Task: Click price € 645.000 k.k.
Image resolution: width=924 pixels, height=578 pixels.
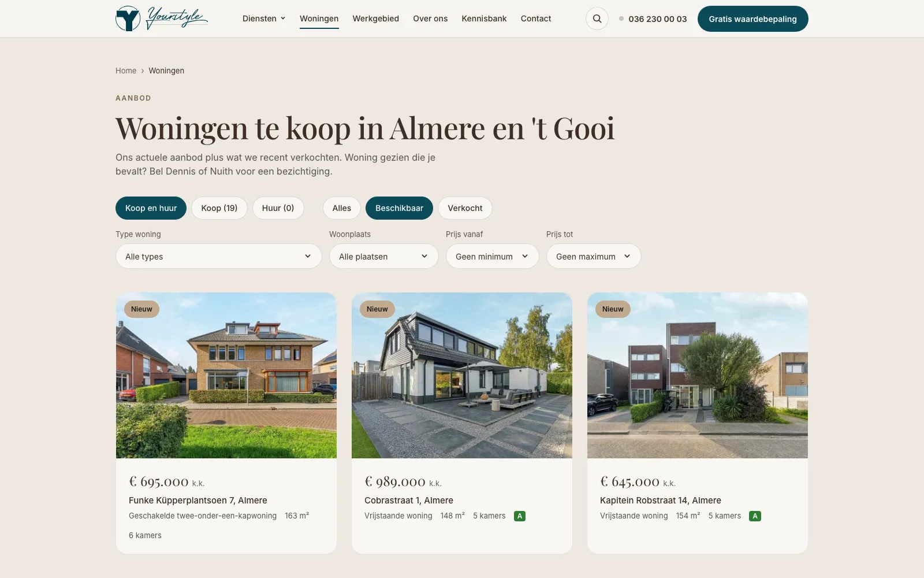Action: pos(638,481)
